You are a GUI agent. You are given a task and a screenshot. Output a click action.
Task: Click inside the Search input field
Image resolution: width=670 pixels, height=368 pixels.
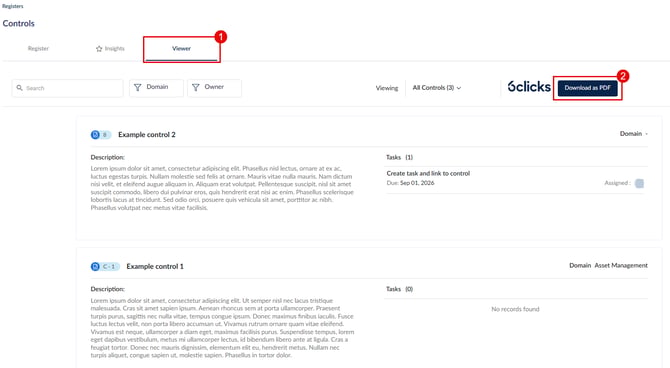(x=68, y=88)
